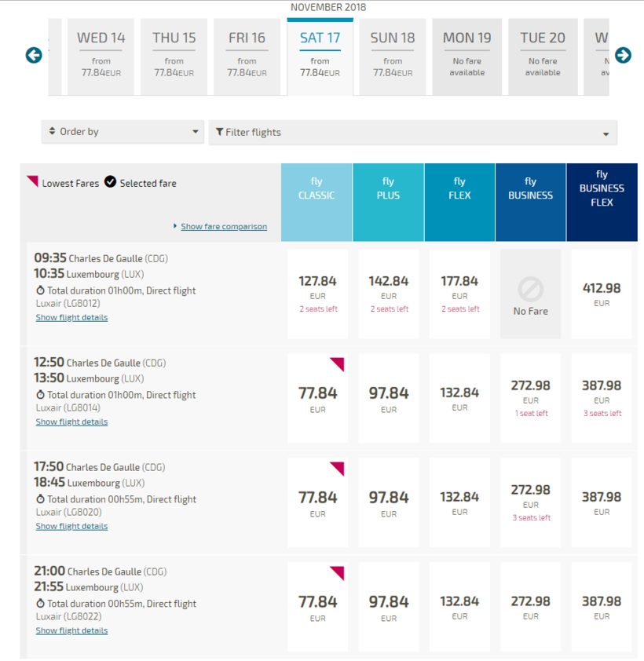Select 272.98 EUR Business fare at 21:00

click(530, 607)
